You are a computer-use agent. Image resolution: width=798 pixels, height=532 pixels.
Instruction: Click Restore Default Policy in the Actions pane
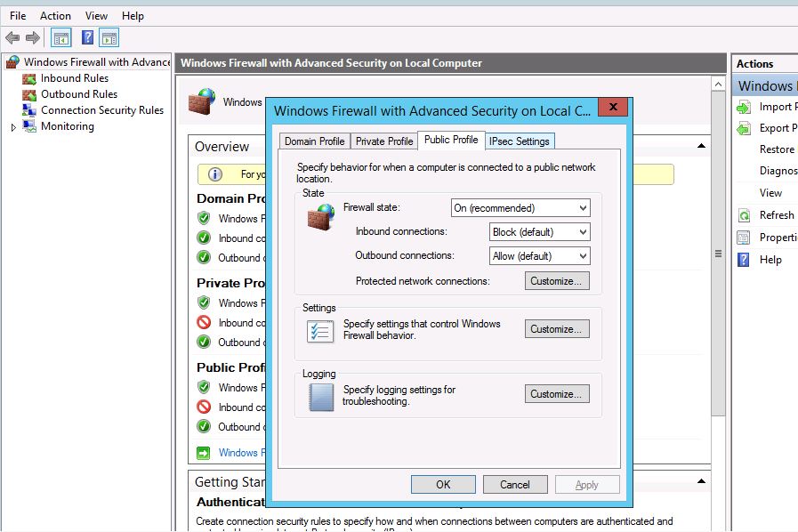pos(778,149)
